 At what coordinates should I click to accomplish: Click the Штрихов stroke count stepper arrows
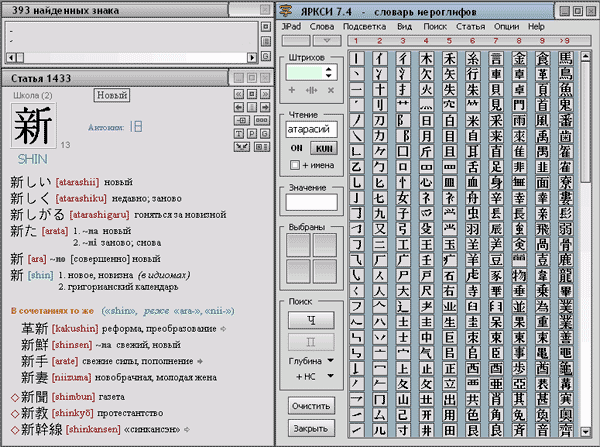coord(329,72)
